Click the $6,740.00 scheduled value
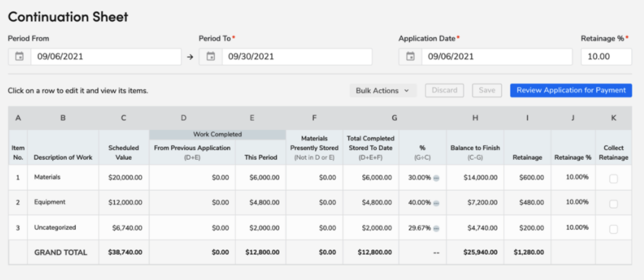Screen dimensions: 644x280 click(127, 228)
